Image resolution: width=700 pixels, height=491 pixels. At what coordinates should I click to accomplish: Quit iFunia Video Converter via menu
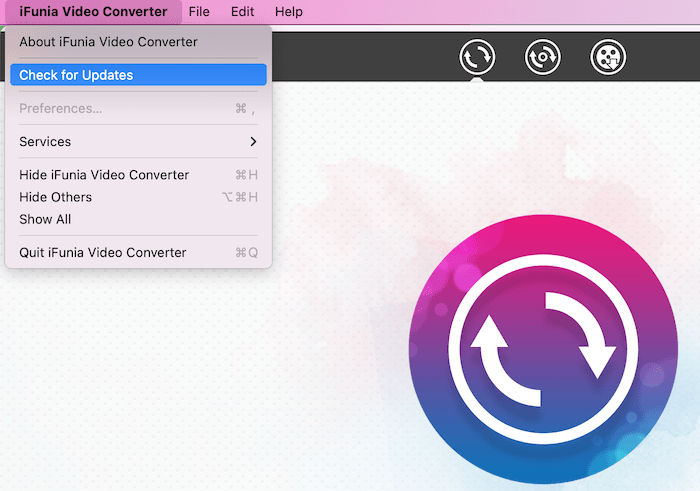[x=103, y=252]
